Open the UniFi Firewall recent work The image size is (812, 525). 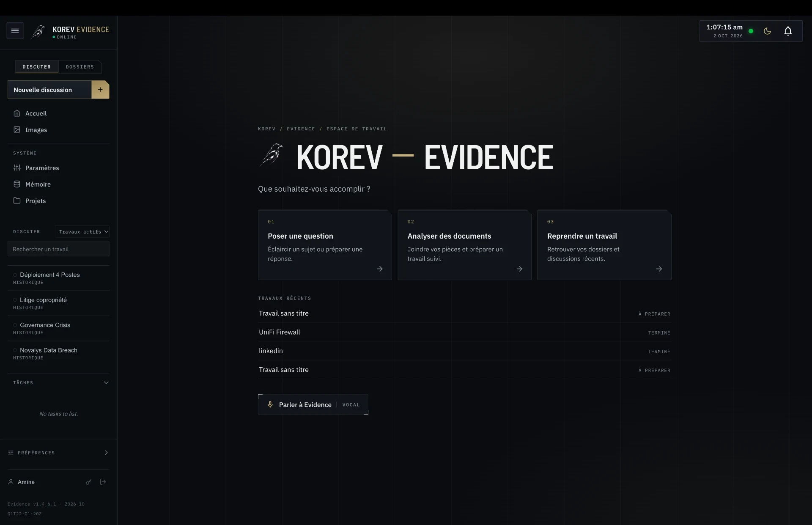pyautogui.click(x=464, y=332)
